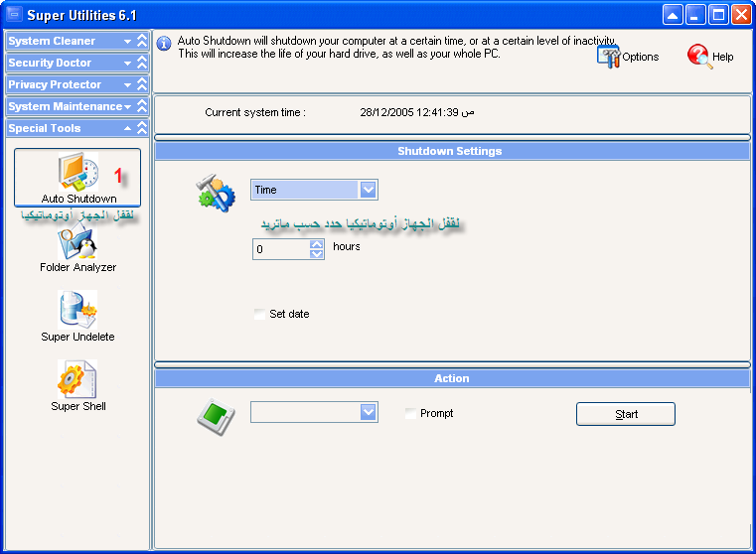This screenshot has height=554, width=756.
Task: Expand the Security Doctor section arrow
Action: pos(128,64)
